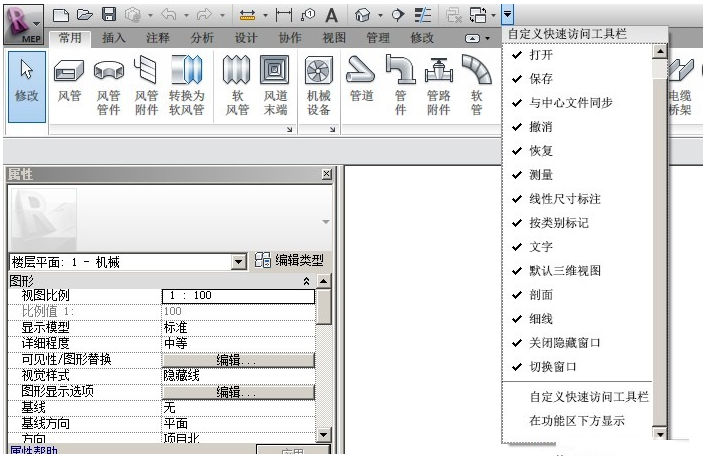Select the 机械设备 Mechanical equipment tool

click(319, 85)
